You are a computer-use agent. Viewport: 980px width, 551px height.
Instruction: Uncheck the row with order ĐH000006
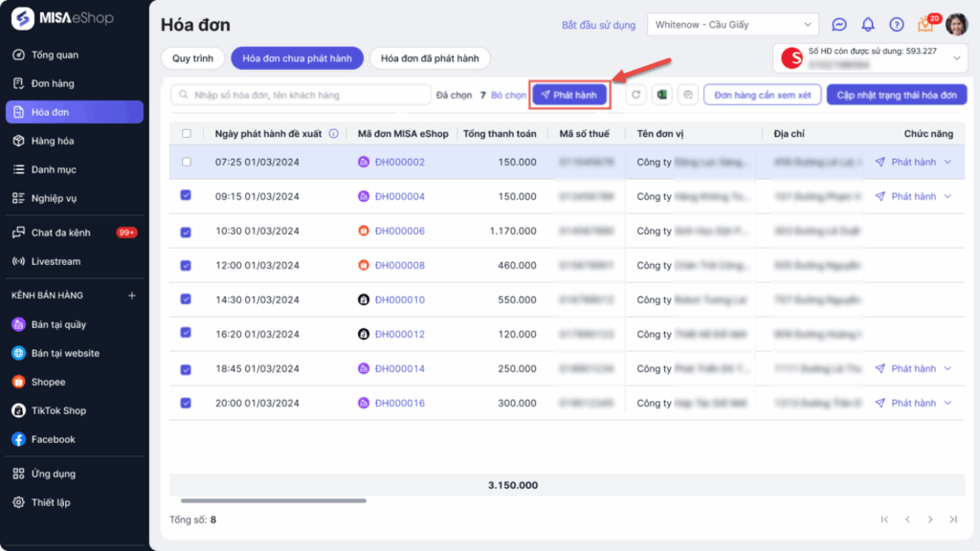(x=187, y=231)
